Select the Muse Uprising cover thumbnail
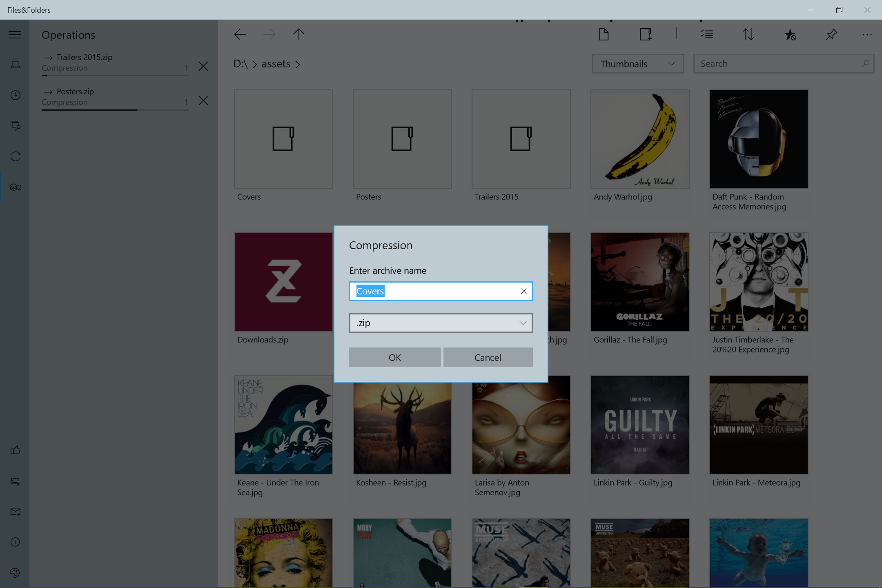 pyautogui.click(x=640, y=553)
